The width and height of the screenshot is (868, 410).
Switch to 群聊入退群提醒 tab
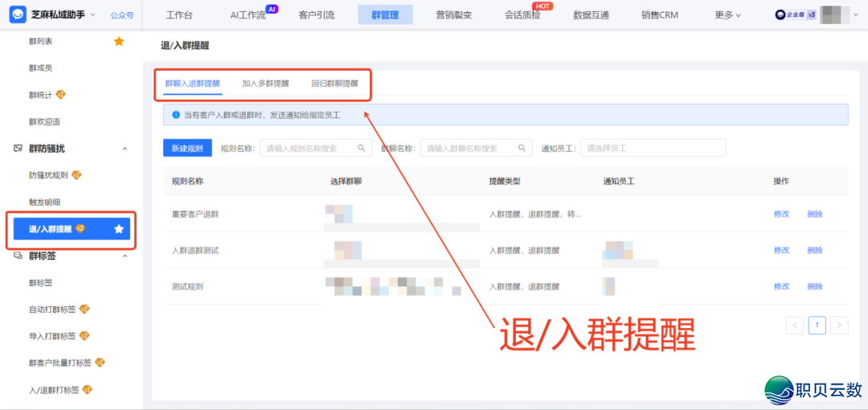click(x=193, y=84)
